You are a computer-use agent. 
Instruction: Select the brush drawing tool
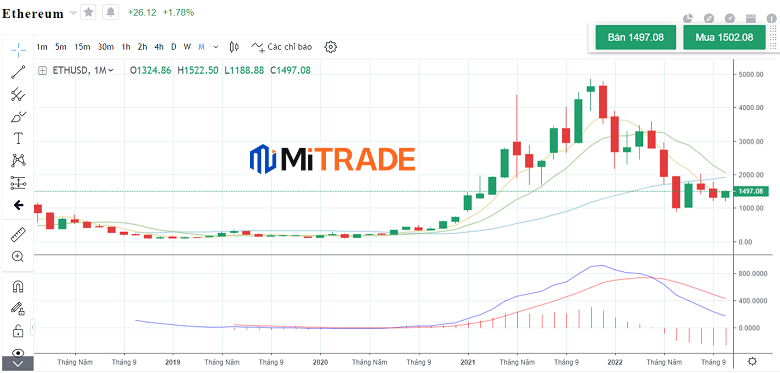[18, 116]
